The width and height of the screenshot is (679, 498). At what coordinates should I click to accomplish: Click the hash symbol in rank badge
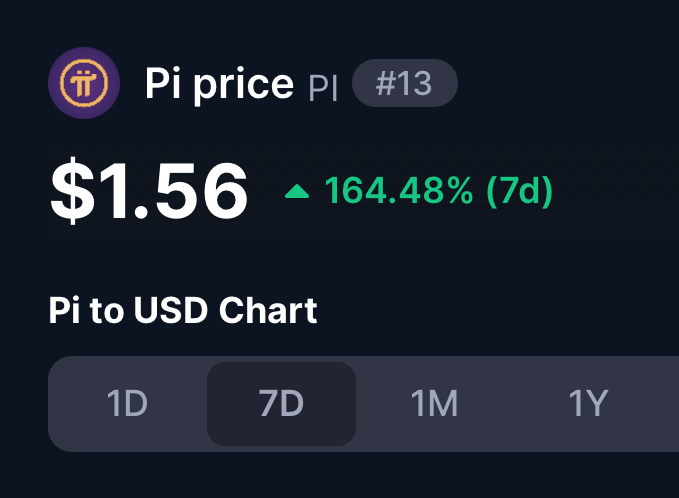385,84
